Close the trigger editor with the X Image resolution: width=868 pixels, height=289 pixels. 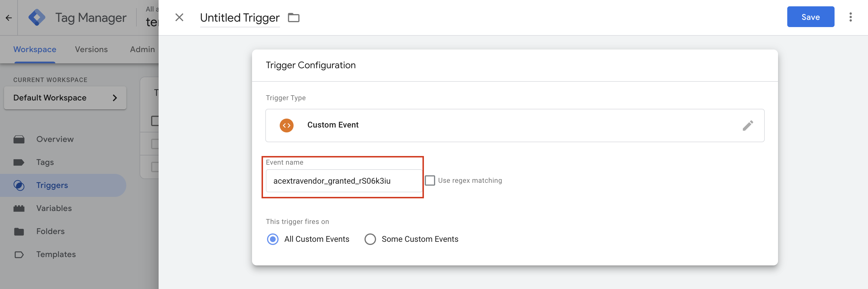click(x=179, y=18)
